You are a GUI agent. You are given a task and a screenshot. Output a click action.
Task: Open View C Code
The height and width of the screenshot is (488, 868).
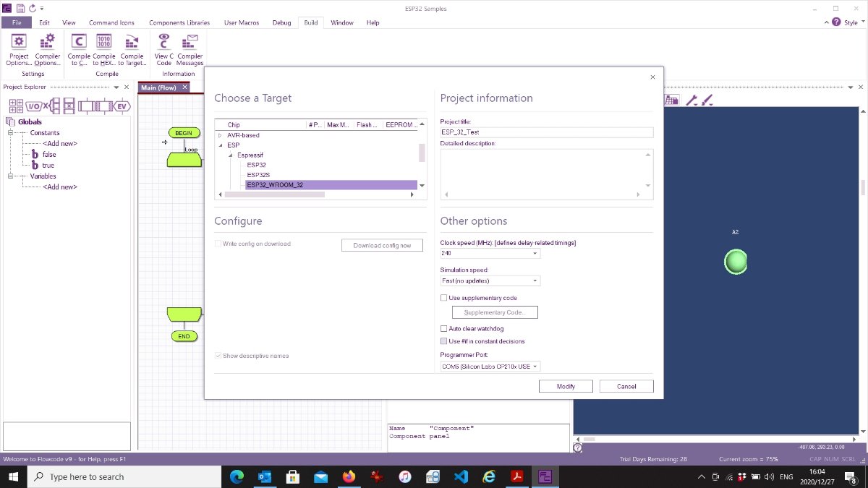pos(164,48)
